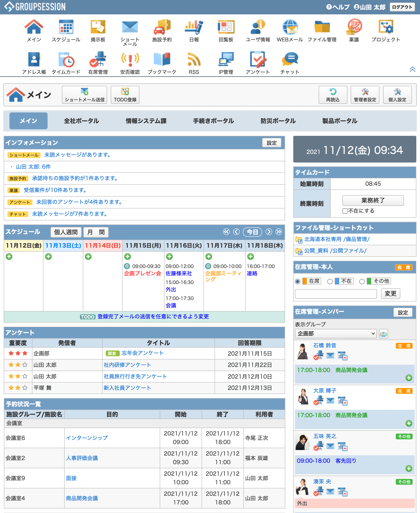Click 今日 in the schedule header

point(252,232)
